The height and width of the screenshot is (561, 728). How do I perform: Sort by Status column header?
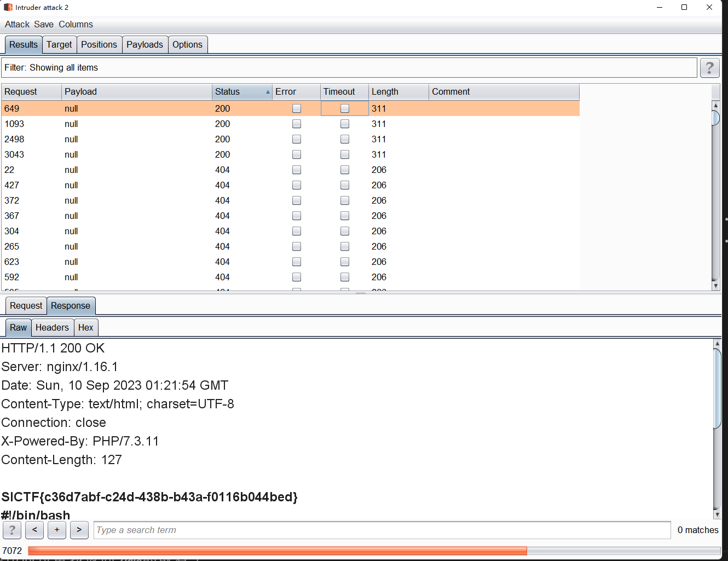click(241, 91)
